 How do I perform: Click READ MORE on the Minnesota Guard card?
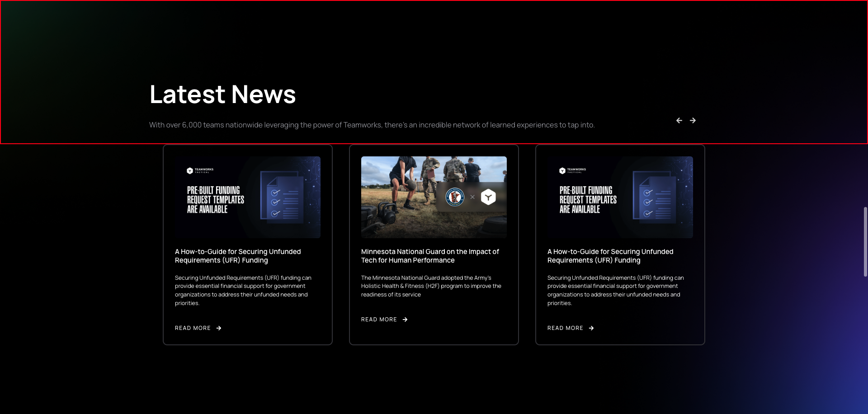pyautogui.click(x=379, y=319)
